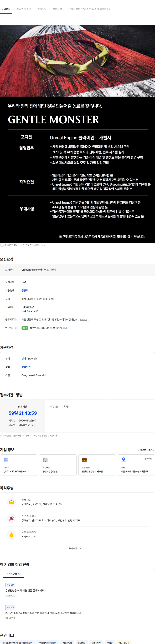Click the 은행인턴을 하며 배운 것을 말해보세요 question
This screenshot has width=155, height=644.
click(x=25, y=590)
